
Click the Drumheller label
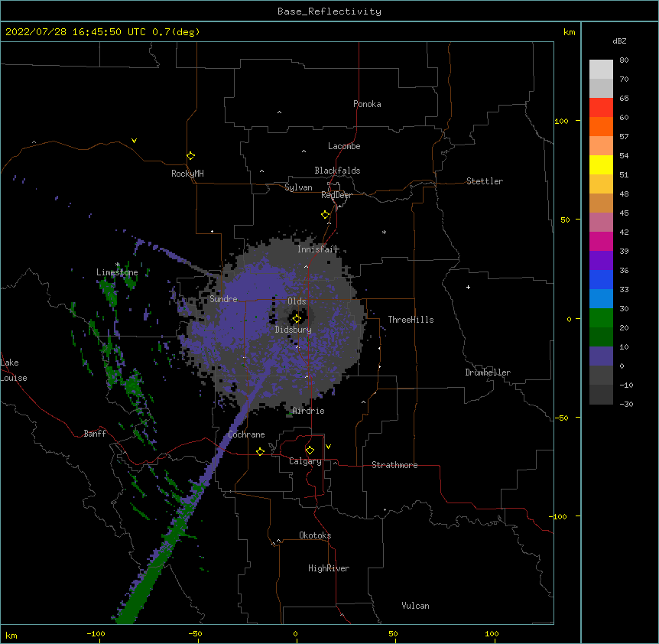click(488, 372)
